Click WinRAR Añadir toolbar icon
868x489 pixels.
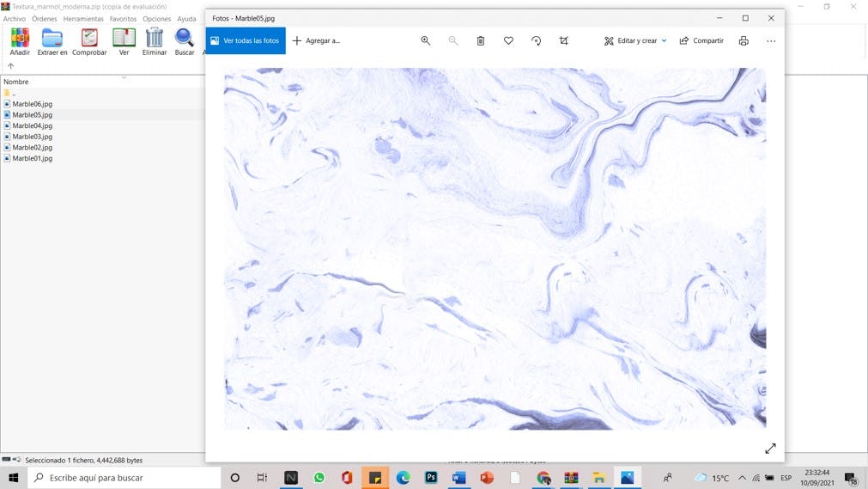(20, 41)
